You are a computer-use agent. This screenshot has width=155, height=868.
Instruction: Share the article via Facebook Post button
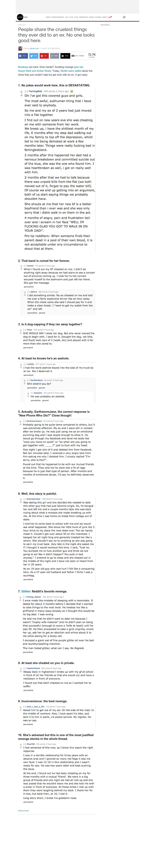[23, 56]
